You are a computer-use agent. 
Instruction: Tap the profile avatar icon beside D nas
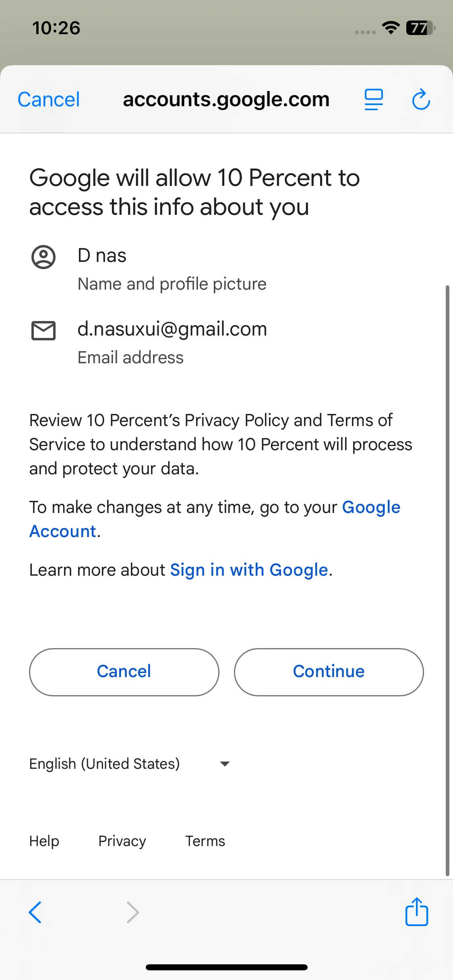(43, 257)
